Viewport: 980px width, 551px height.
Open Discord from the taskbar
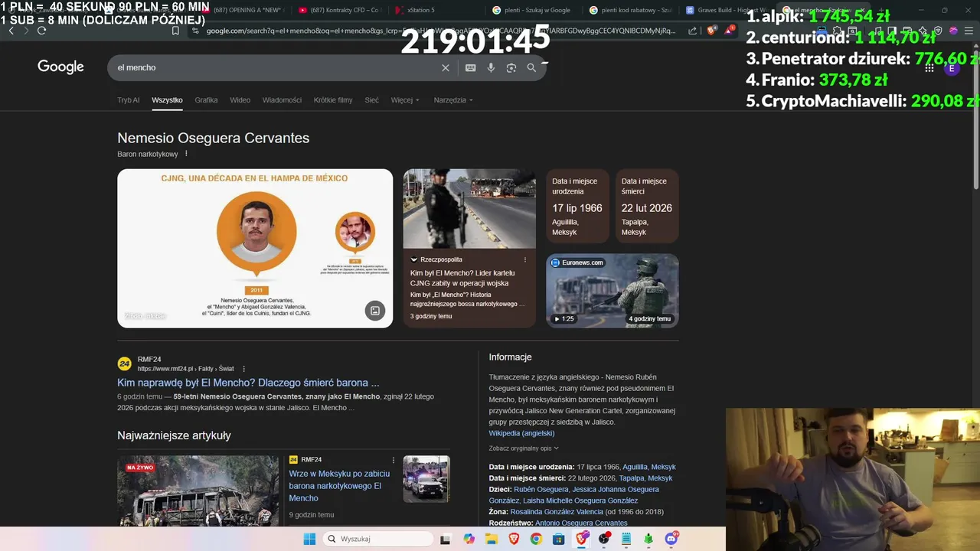pos(671,539)
